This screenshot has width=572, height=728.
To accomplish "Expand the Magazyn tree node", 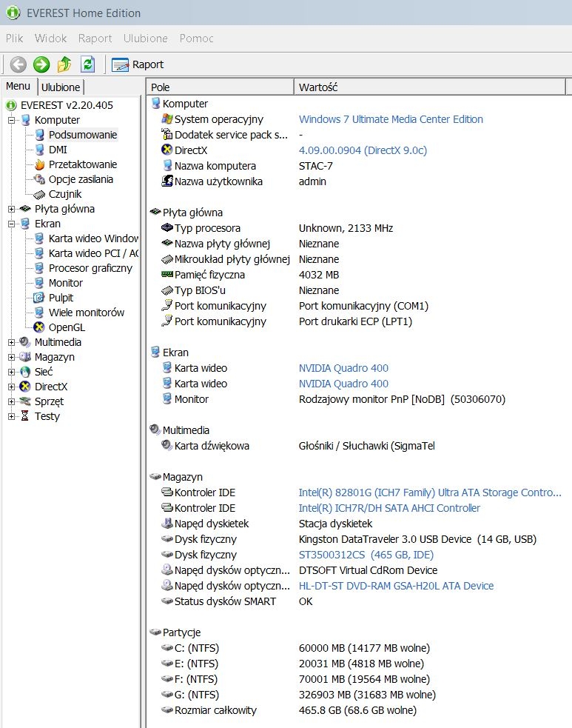I will coord(12,358).
